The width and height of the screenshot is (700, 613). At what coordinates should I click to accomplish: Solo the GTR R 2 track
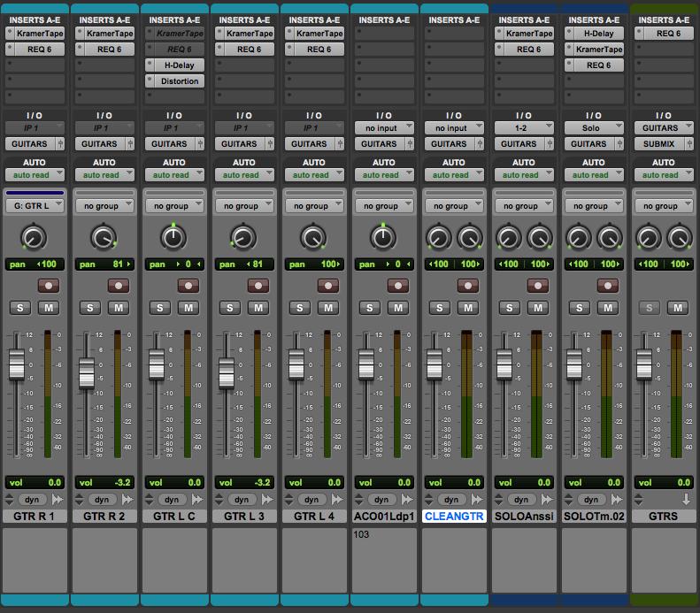[89, 308]
